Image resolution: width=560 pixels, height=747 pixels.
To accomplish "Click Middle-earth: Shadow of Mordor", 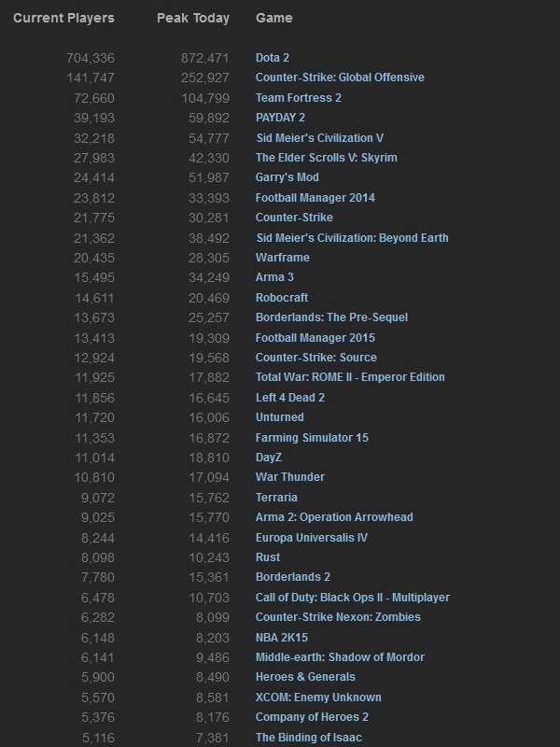I will (x=340, y=657).
